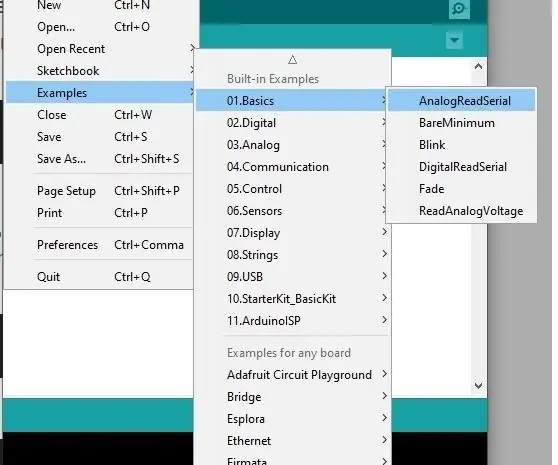The image size is (558, 465).
Task: Open 11.ArduinoISP examples submenu
Action: click(292, 321)
